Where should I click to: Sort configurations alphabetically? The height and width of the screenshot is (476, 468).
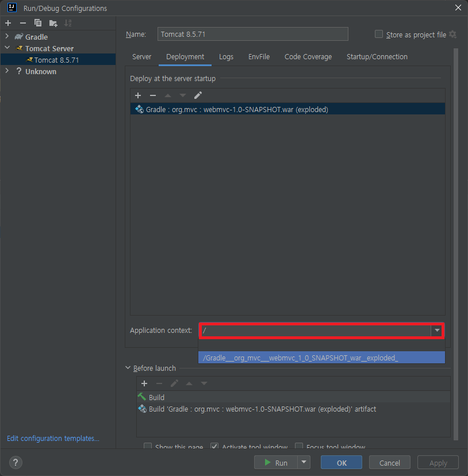point(68,23)
